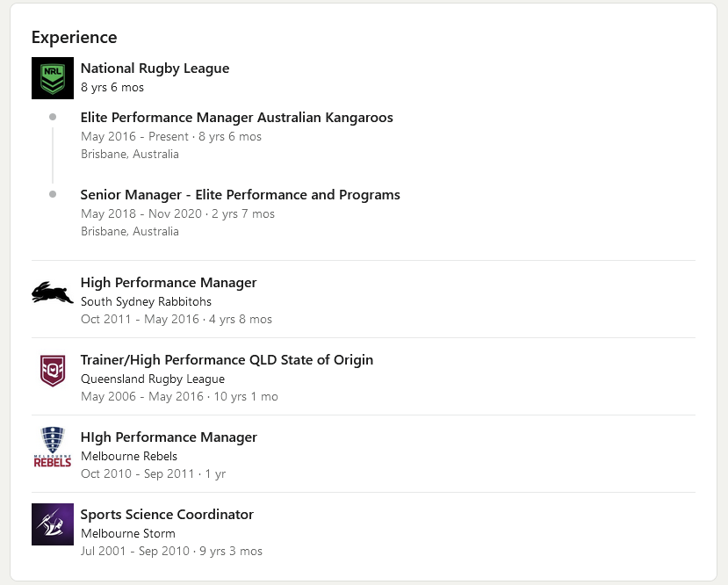Open National Rugby League company link
Image resolution: width=728 pixels, height=585 pixels.
[x=155, y=69]
